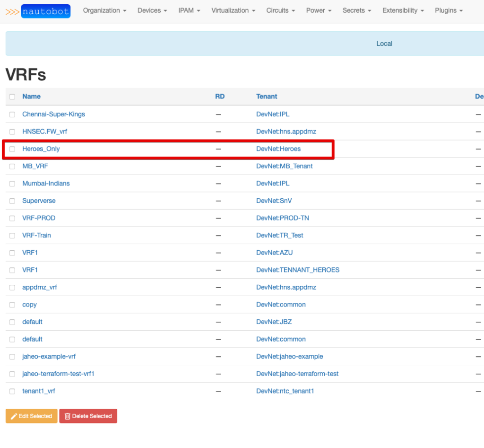Open tenant DevNet:PROD-TN link

[283, 218]
